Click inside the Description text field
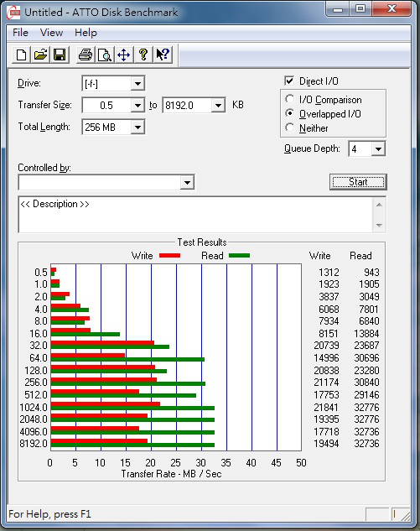The image size is (420, 531). [195, 215]
